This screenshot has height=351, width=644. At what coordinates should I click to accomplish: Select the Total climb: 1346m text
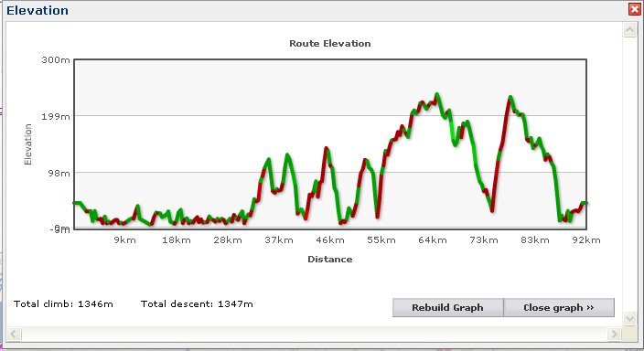tap(63, 304)
